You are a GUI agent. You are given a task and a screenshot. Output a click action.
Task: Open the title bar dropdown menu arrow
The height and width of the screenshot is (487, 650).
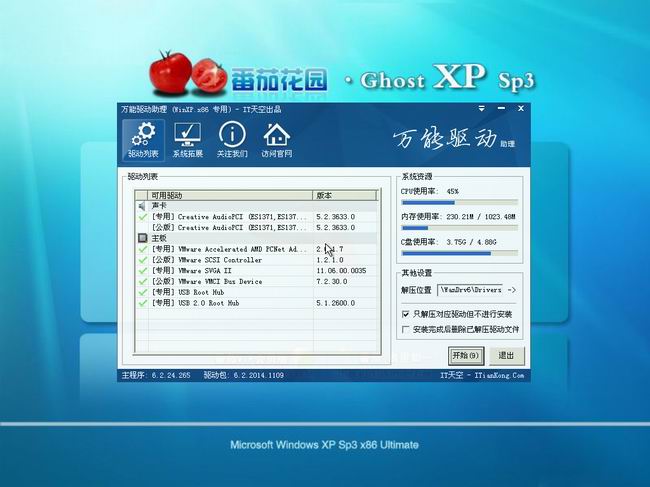click(481, 109)
